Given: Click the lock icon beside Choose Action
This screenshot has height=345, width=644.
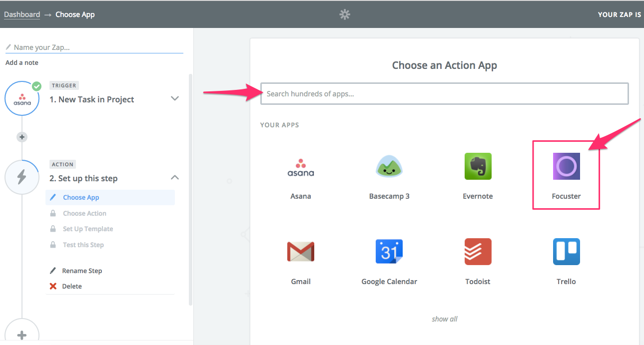Looking at the screenshot, I should click(x=53, y=213).
